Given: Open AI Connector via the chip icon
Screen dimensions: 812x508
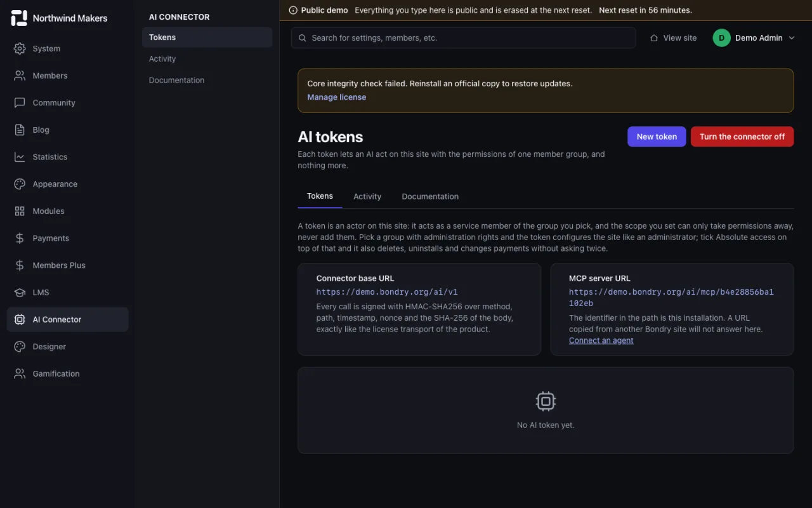Looking at the screenshot, I should point(20,319).
